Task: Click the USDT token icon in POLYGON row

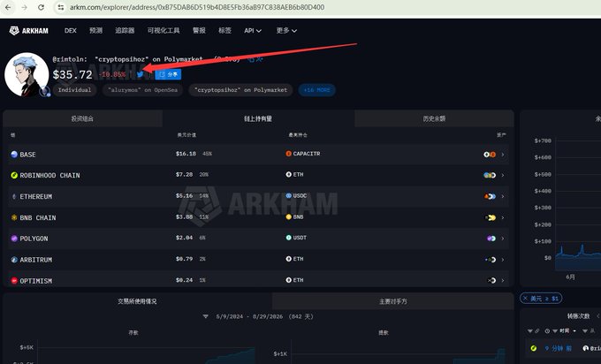Action: [x=289, y=238]
